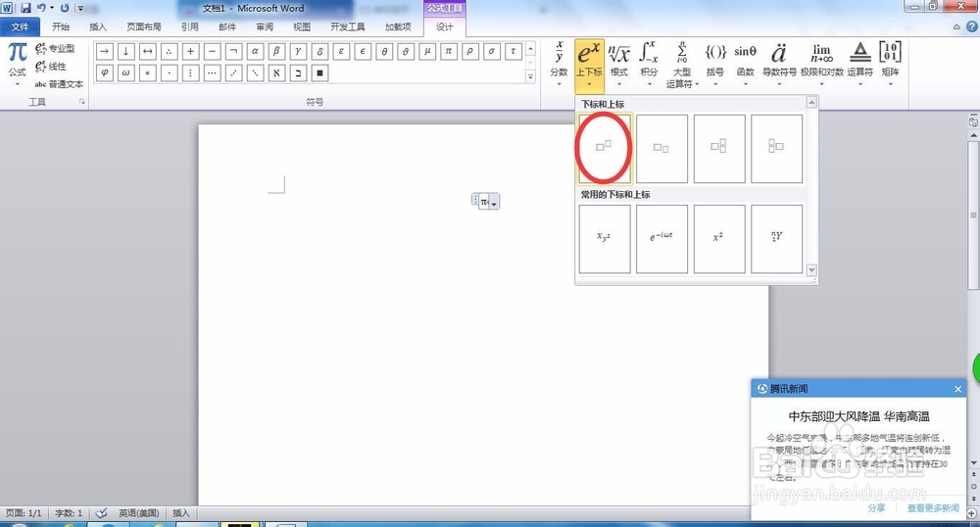Open 大型运算符 large operator dropdown
Viewport: 980px width, 527px height.
tap(681, 65)
